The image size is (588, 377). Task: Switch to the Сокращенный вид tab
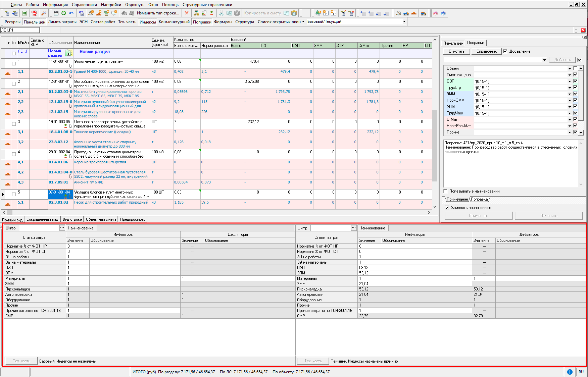42,219
